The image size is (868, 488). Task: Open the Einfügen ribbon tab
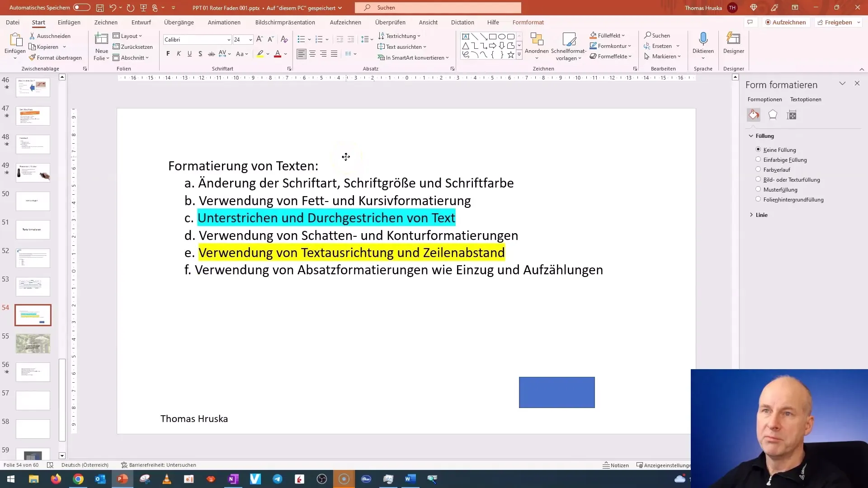point(69,22)
